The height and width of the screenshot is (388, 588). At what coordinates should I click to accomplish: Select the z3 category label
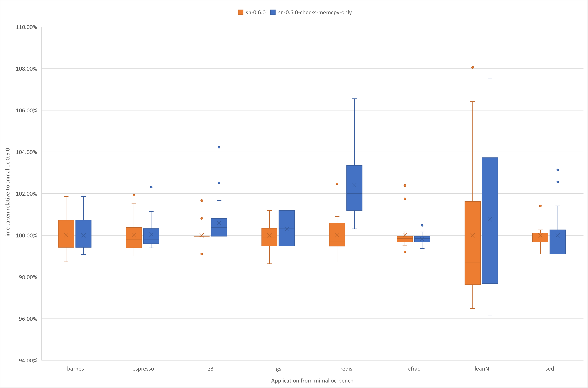click(211, 369)
